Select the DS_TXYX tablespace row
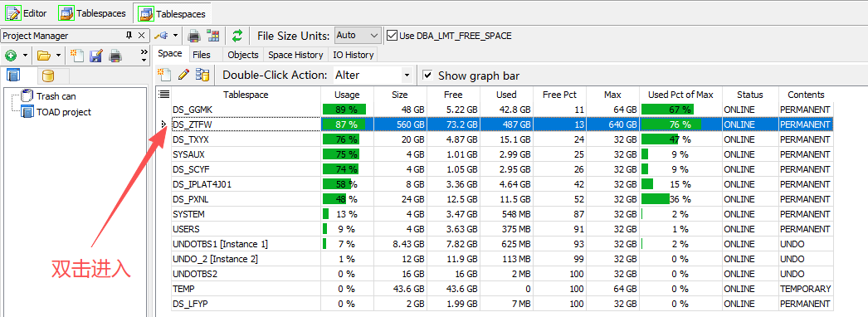The width and height of the screenshot is (868, 317). 501,139
